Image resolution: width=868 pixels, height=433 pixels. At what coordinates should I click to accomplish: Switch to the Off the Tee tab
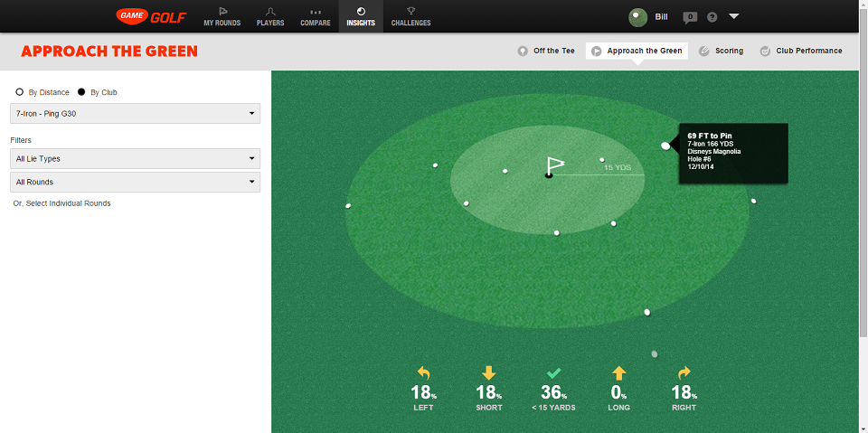[546, 51]
